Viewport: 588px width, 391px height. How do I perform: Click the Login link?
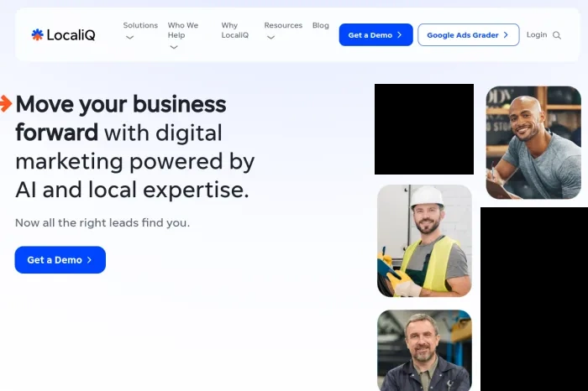(x=537, y=35)
